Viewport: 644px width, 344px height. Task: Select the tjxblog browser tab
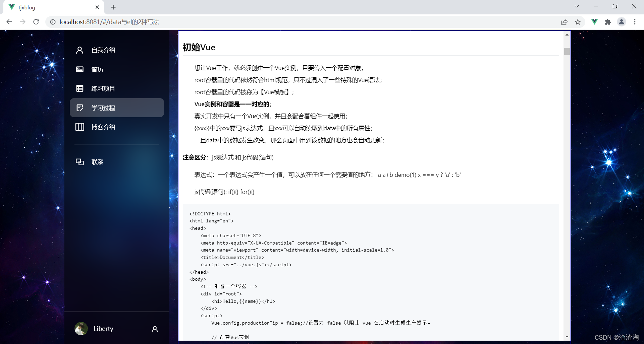point(54,7)
